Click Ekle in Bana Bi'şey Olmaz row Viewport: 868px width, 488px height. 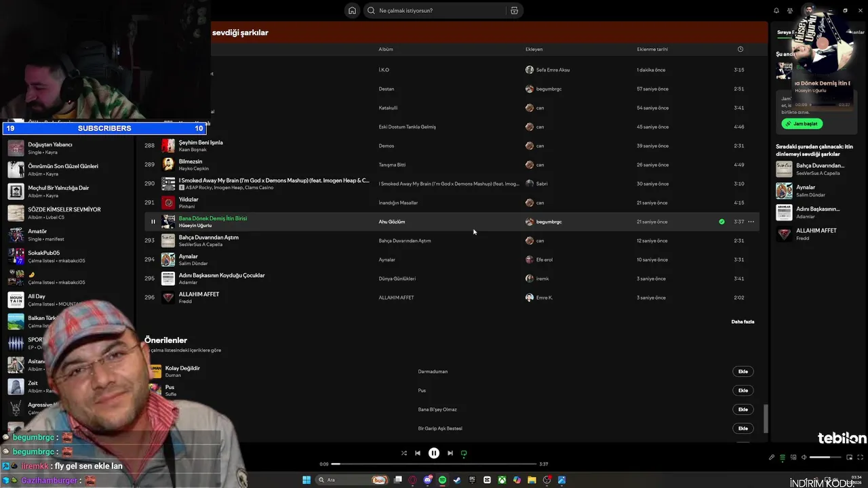click(743, 409)
